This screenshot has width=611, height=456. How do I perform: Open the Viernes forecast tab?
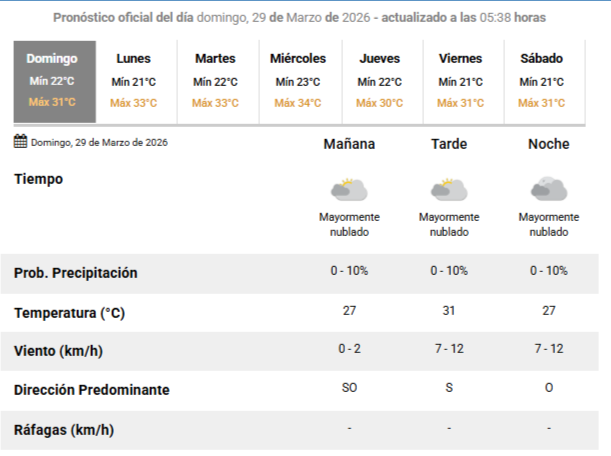click(x=461, y=80)
